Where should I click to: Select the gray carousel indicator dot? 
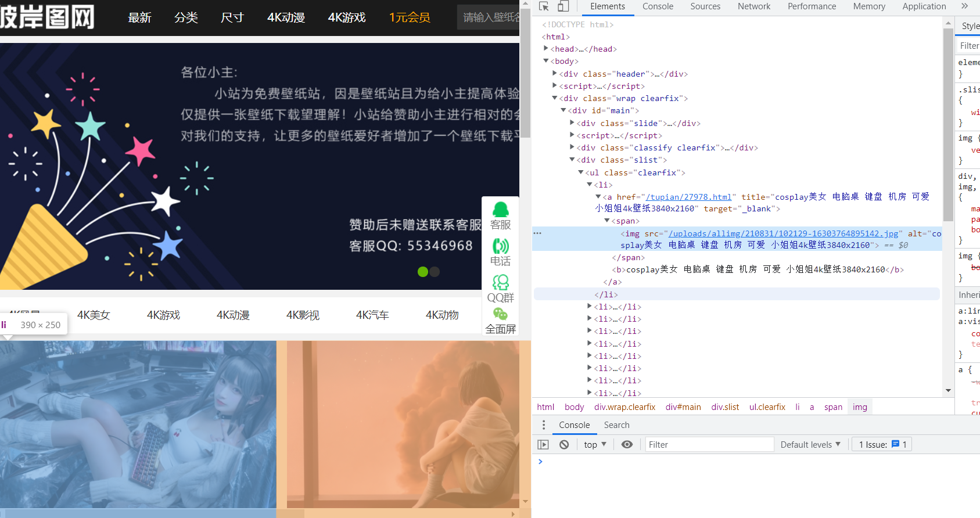[x=435, y=271]
